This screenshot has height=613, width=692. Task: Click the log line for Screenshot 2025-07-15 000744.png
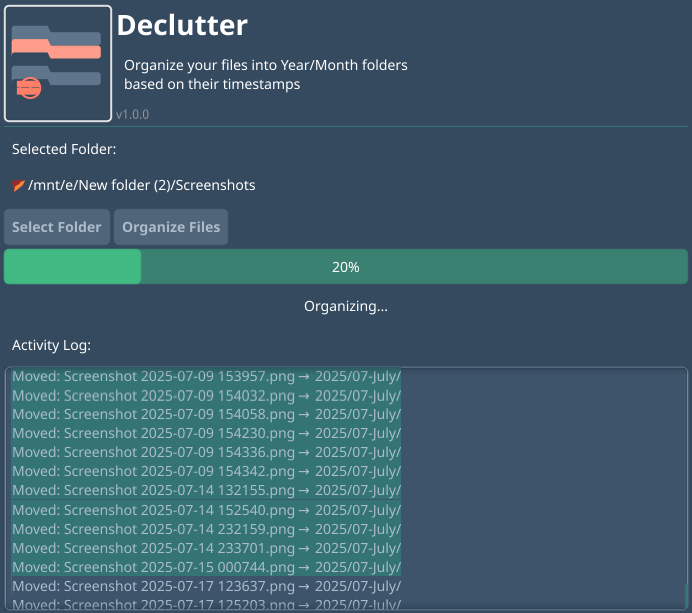point(206,567)
